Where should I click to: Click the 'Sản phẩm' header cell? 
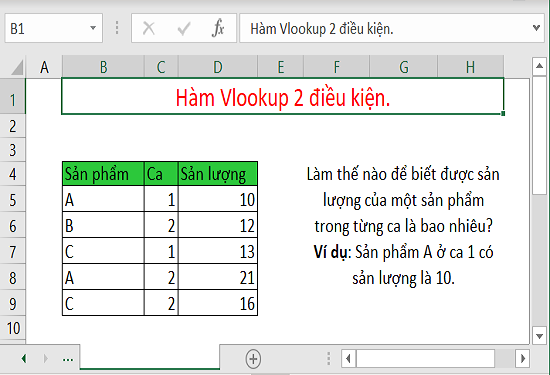(x=103, y=174)
